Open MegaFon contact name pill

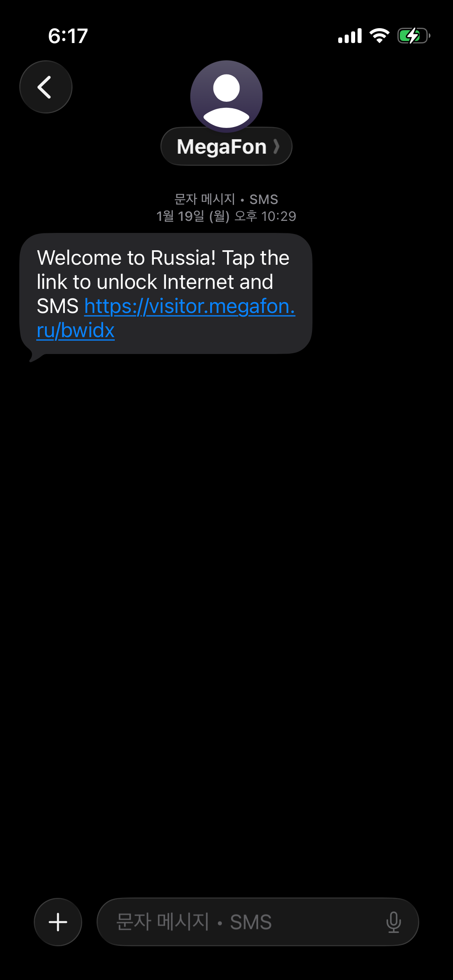tap(226, 146)
